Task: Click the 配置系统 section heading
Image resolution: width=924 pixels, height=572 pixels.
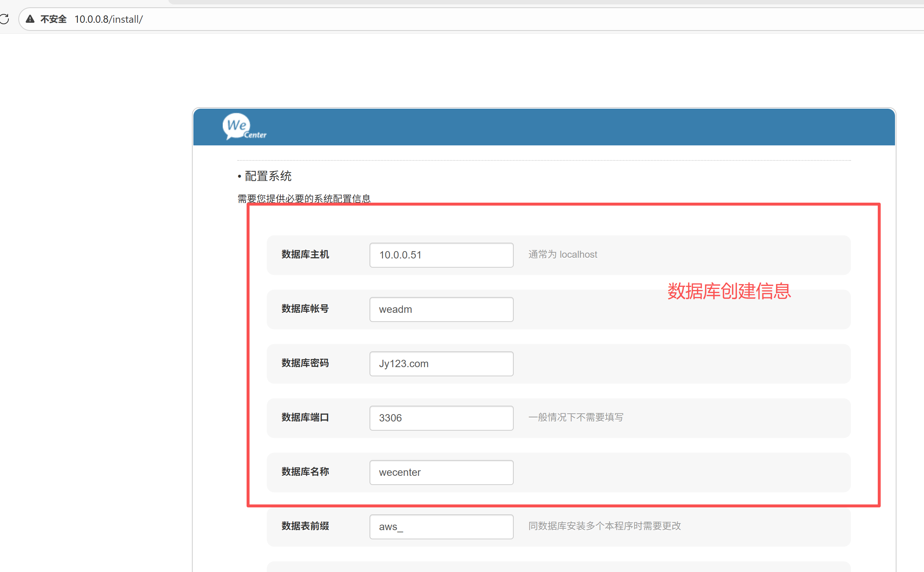Action: 268,176
